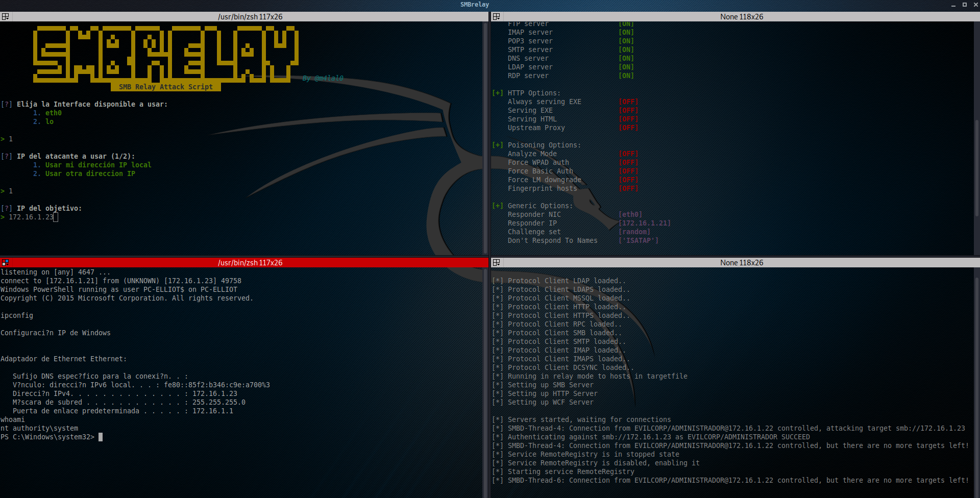
Task: Click the top-left pane's vertical scrollbar
Action: [485, 138]
